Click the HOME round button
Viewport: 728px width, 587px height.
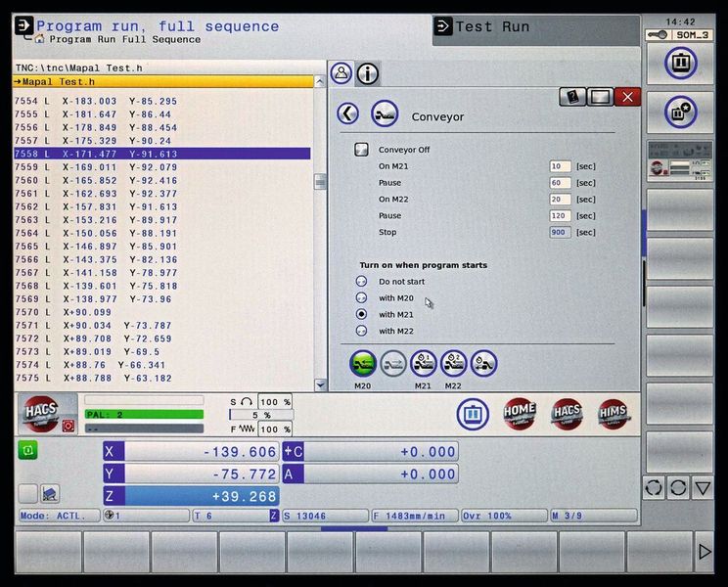point(520,414)
